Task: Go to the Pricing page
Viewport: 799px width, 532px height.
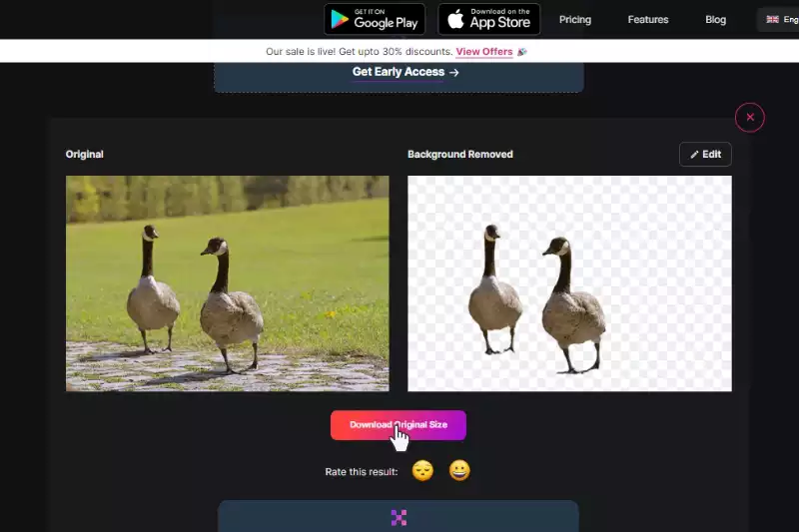Action: click(575, 20)
